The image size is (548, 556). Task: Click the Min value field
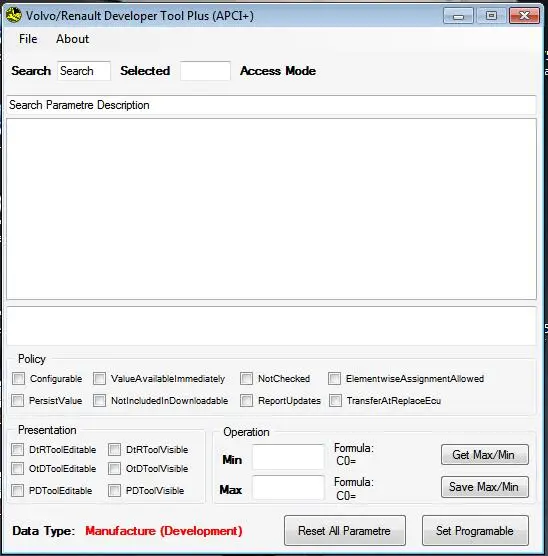click(x=288, y=457)
